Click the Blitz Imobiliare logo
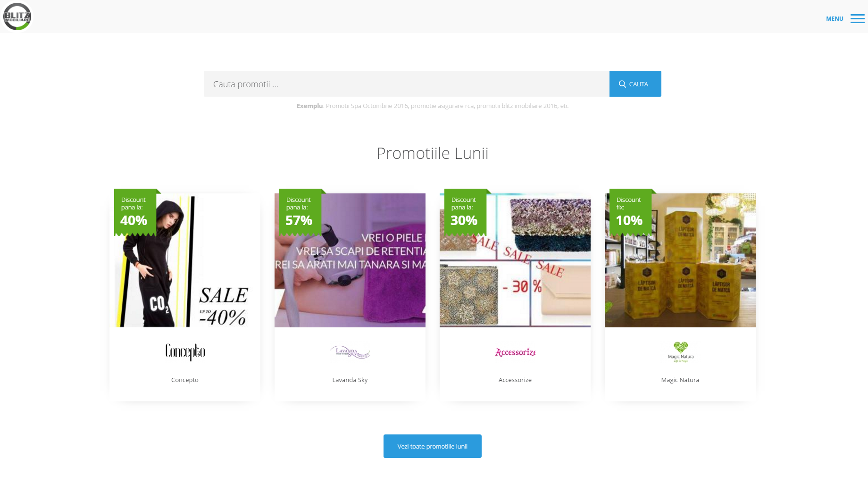 (x=17, y=17)
